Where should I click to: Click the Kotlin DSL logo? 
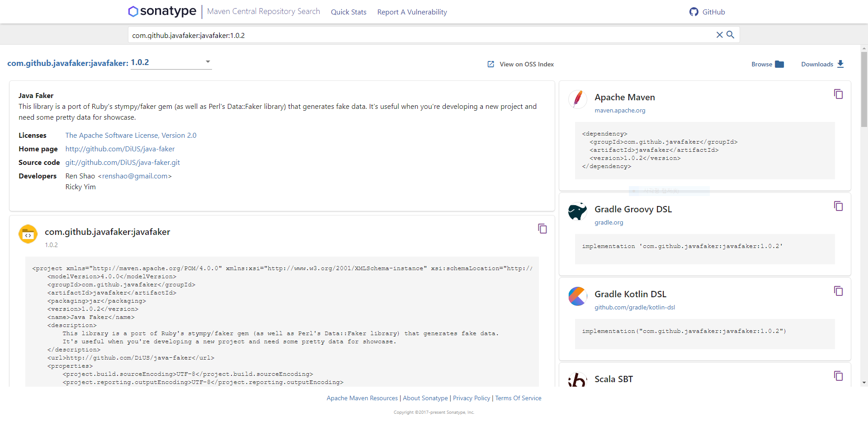click(577, 296)
